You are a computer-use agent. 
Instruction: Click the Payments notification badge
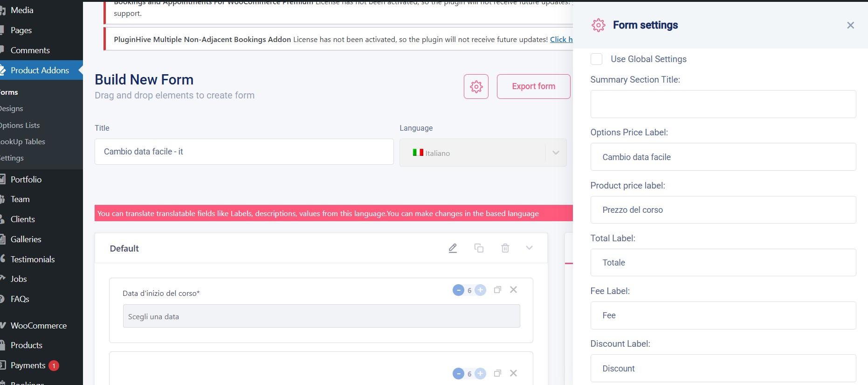click(x=54, y=365)
